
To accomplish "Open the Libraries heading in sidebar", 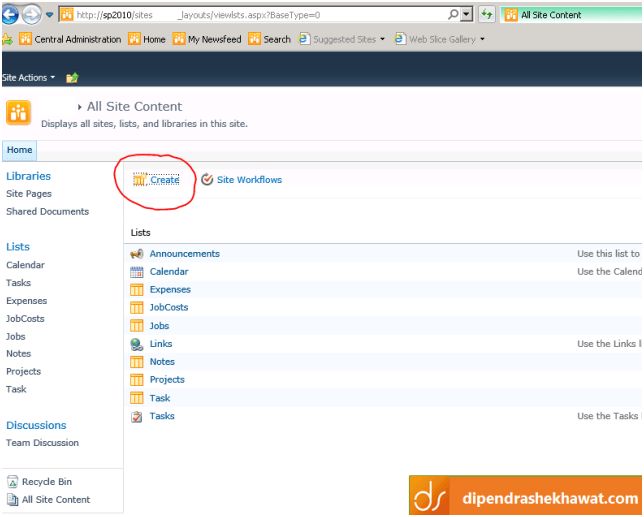I will click(x=28, y=176).
